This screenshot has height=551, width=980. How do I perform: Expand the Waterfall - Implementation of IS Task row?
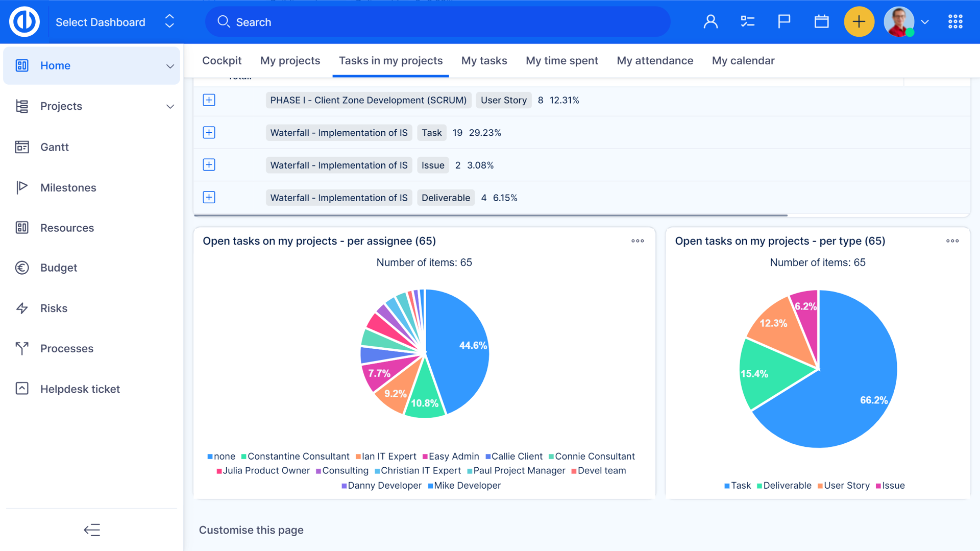209,132
